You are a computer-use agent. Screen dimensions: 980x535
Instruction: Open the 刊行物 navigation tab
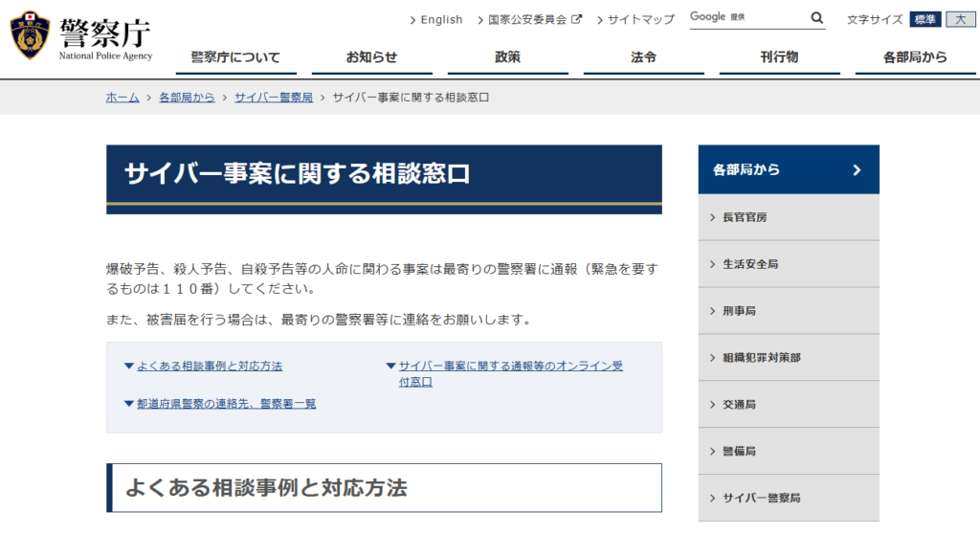779,57
